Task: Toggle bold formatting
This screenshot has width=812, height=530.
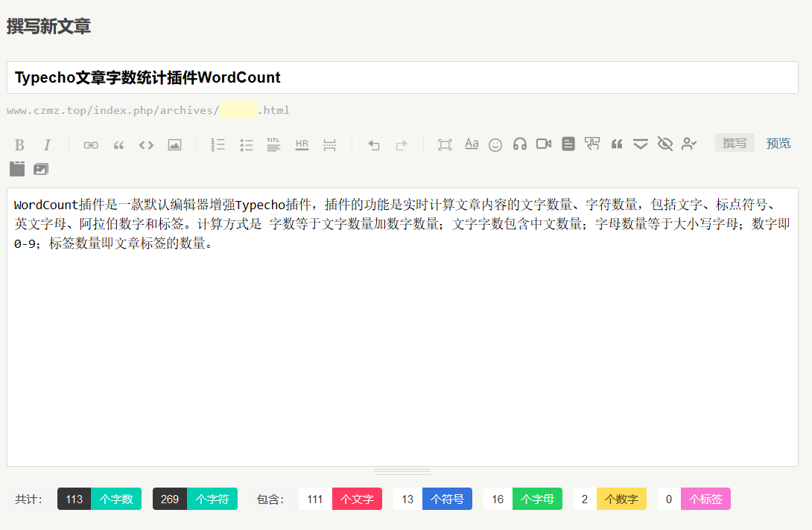Action: coord(19,144)
